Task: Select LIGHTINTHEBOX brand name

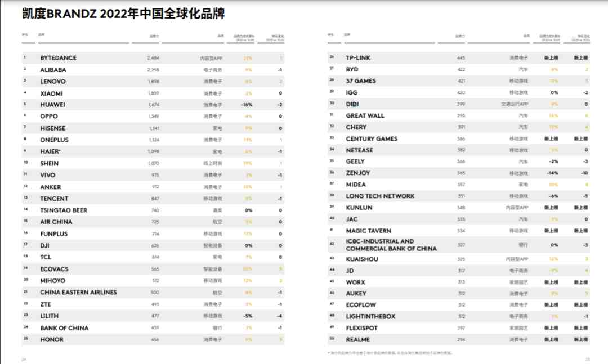Action: pos(370,317)
